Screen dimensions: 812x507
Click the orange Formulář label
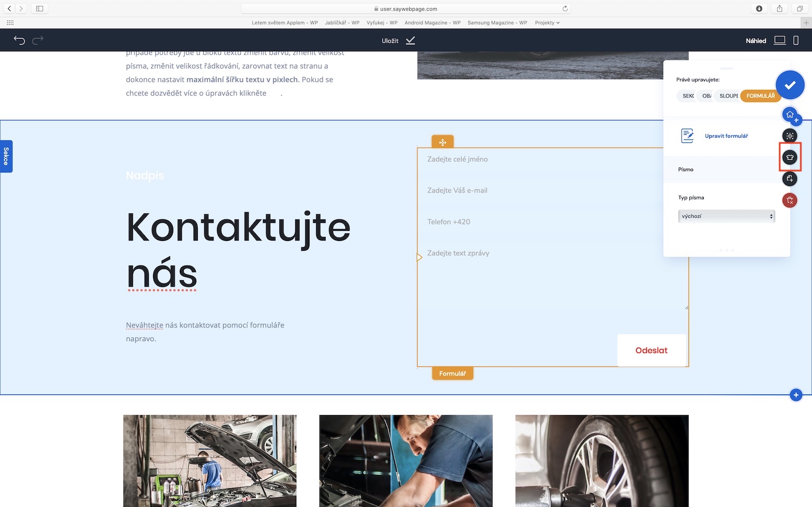coord(453,373)
